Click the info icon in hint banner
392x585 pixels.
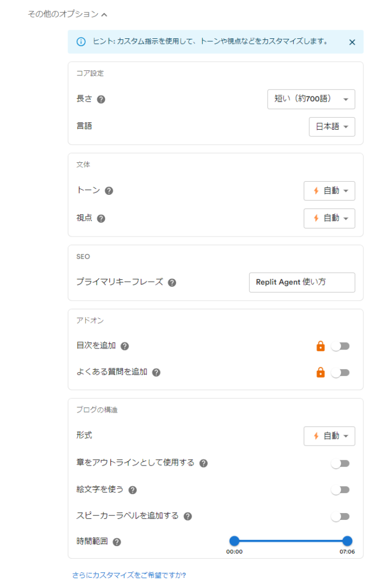[x=81, y=41]
